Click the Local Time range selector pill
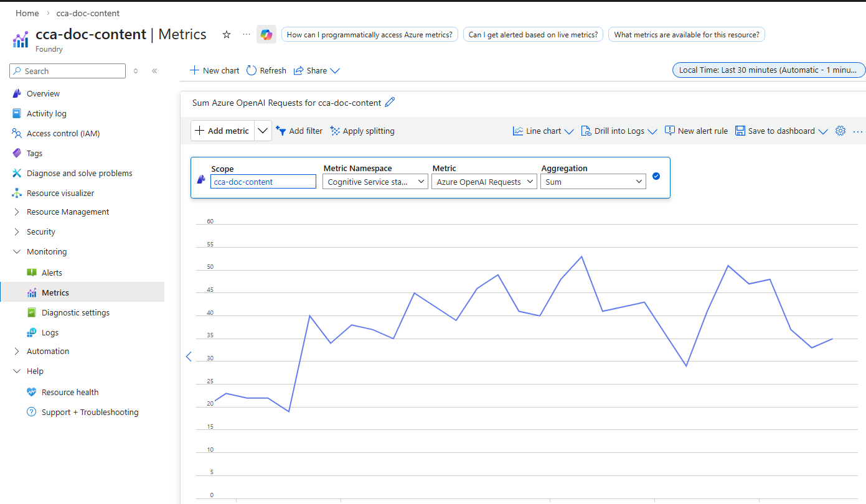This screenshot has height=504, width=866. (x=769, y=70)
